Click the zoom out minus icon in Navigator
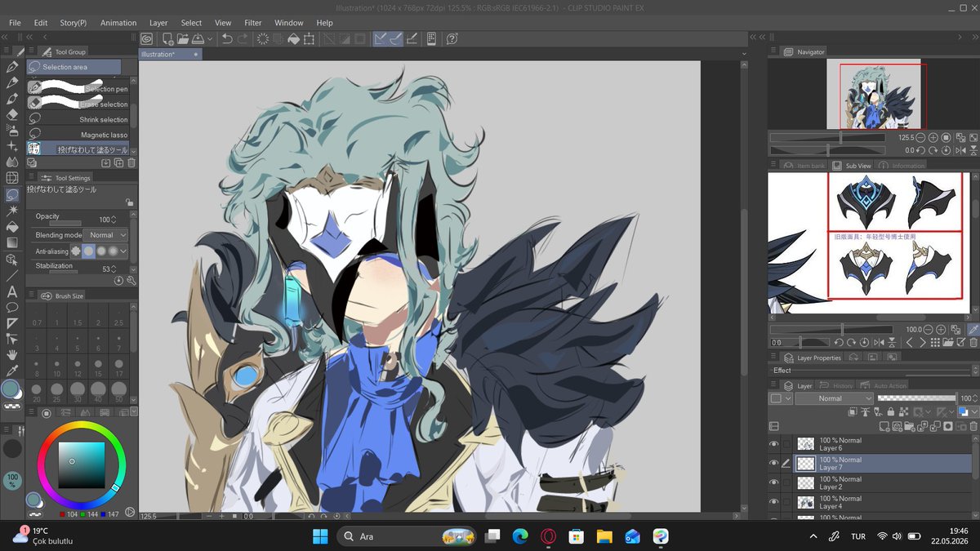 click(x=920, y=138)
